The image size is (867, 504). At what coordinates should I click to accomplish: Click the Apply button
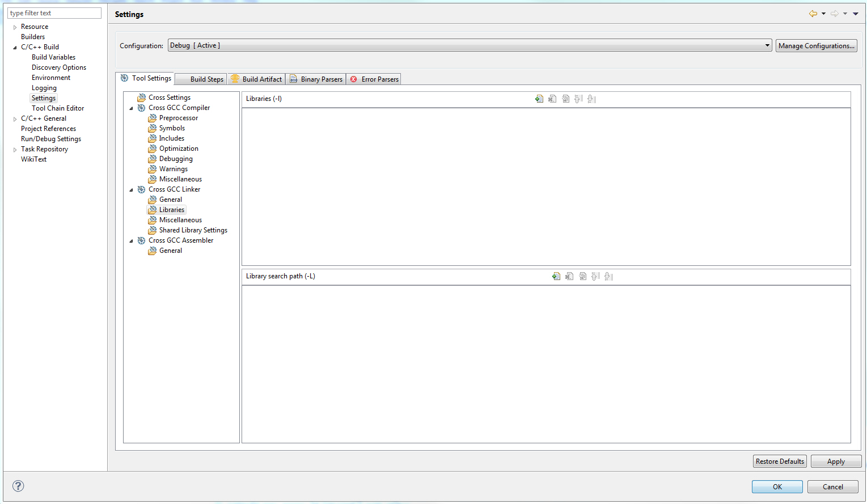coord(836,461)
